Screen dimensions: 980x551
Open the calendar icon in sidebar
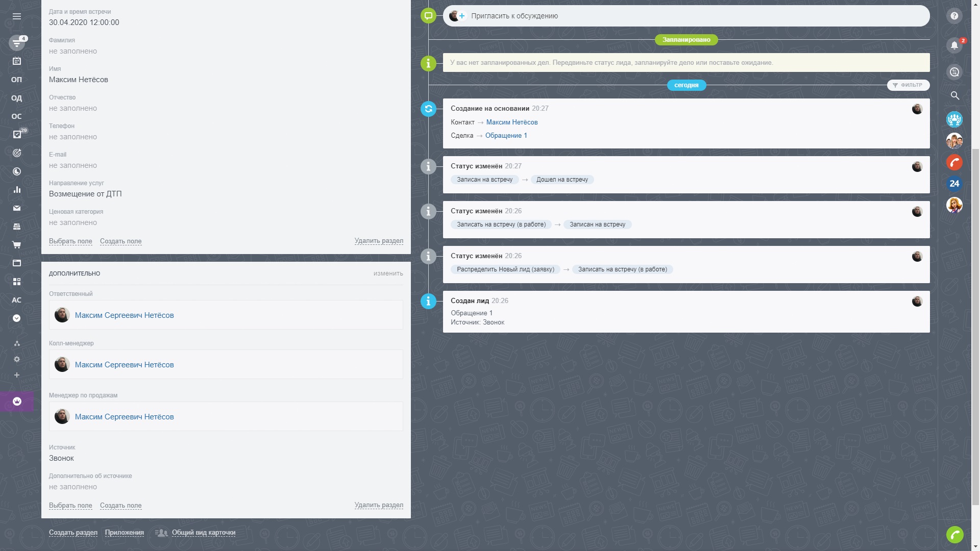point(17,61)
